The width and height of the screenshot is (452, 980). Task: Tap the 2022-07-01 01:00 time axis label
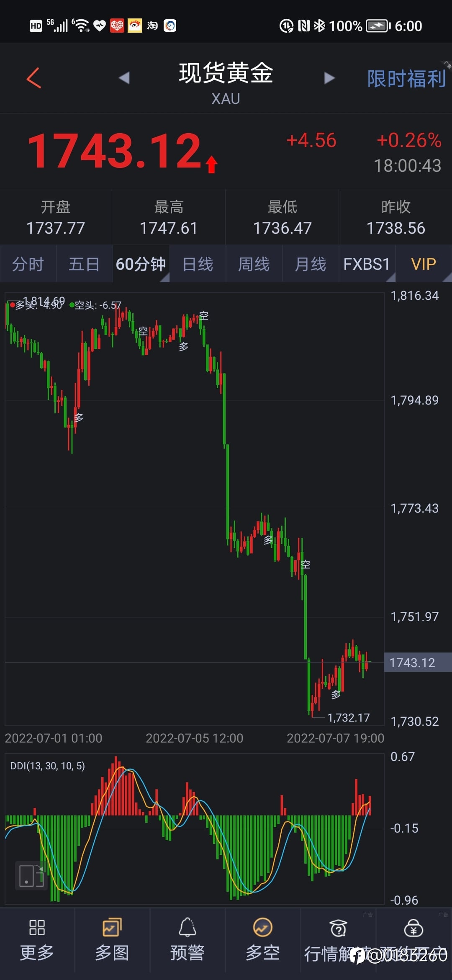(x=53, y=738)
